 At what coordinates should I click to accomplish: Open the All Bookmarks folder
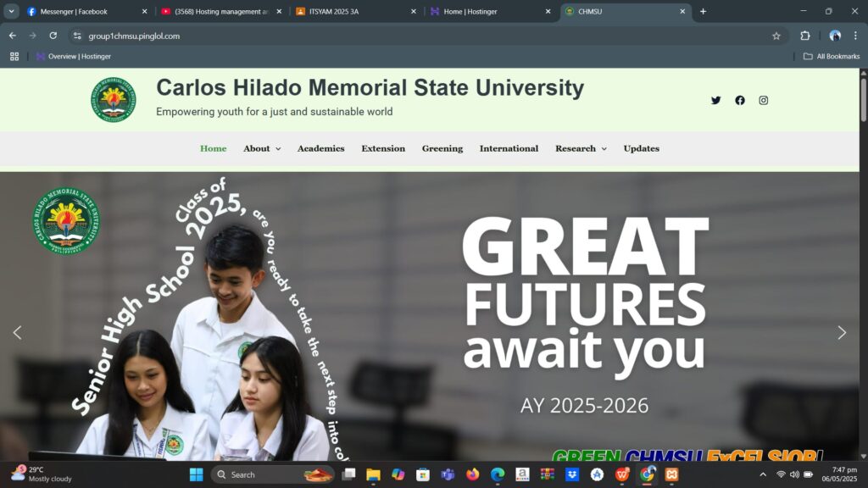[831, 56]
